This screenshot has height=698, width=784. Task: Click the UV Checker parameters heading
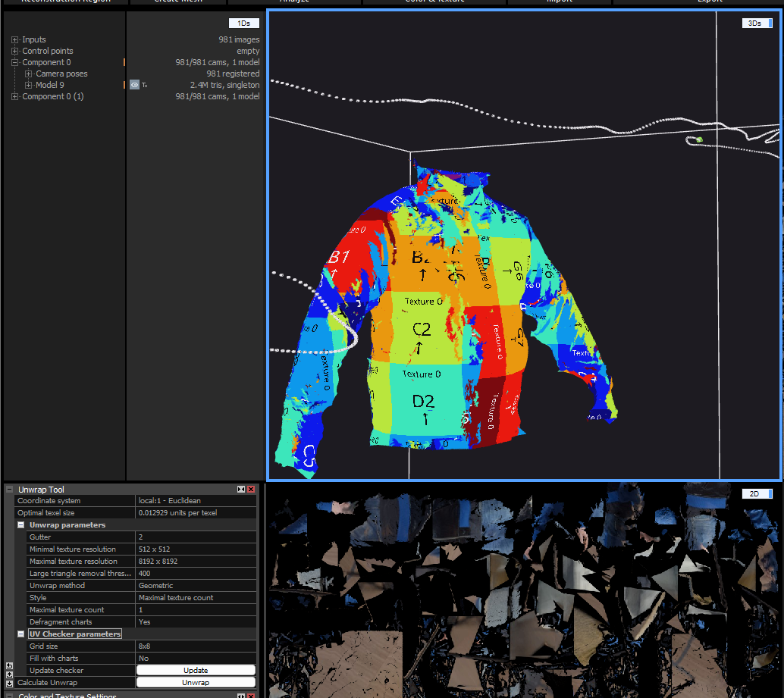(75, 634)
